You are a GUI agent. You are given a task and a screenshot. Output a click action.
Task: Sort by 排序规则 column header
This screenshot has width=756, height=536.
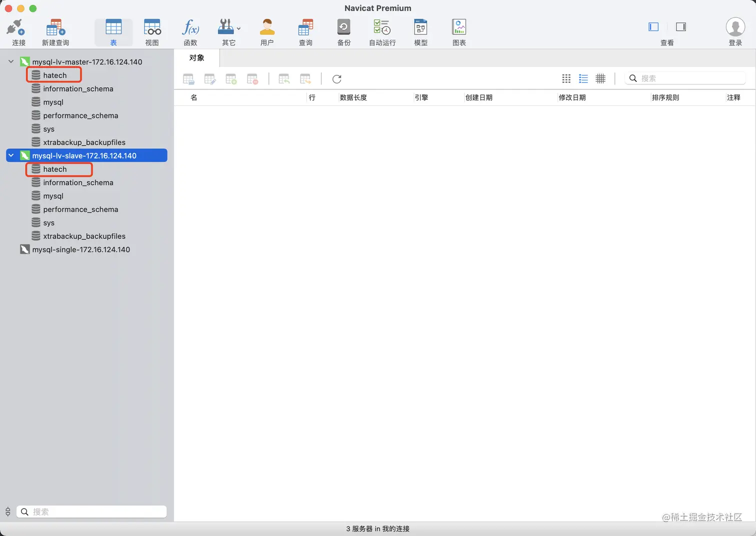click(x=665, y=97)
